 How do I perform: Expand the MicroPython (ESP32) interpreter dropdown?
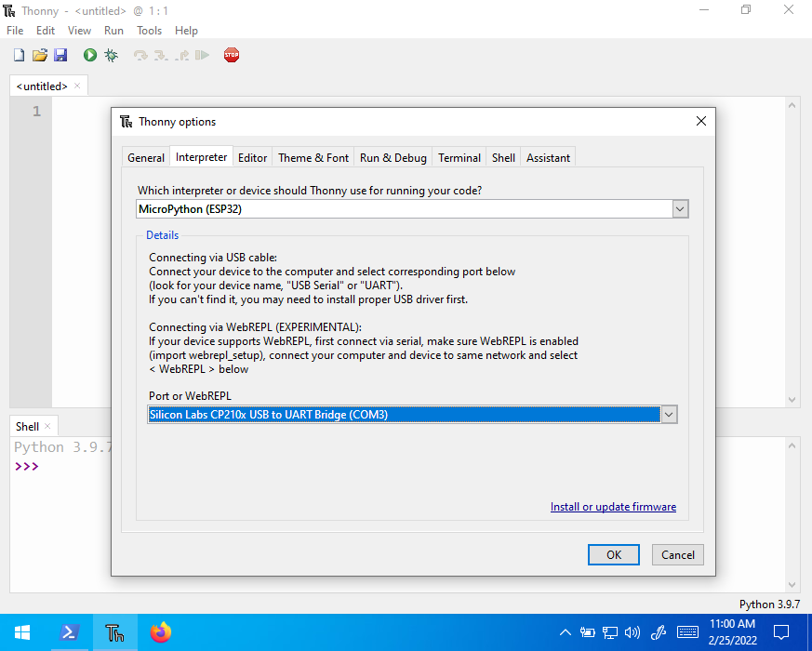pos(680,209)
